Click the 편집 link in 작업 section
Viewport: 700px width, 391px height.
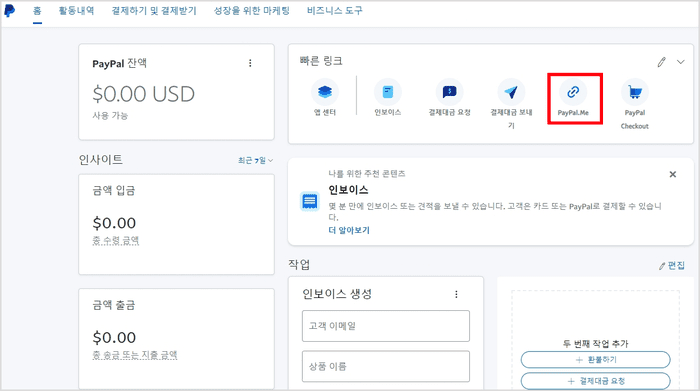pyautogui.click(x=672, y=266)
